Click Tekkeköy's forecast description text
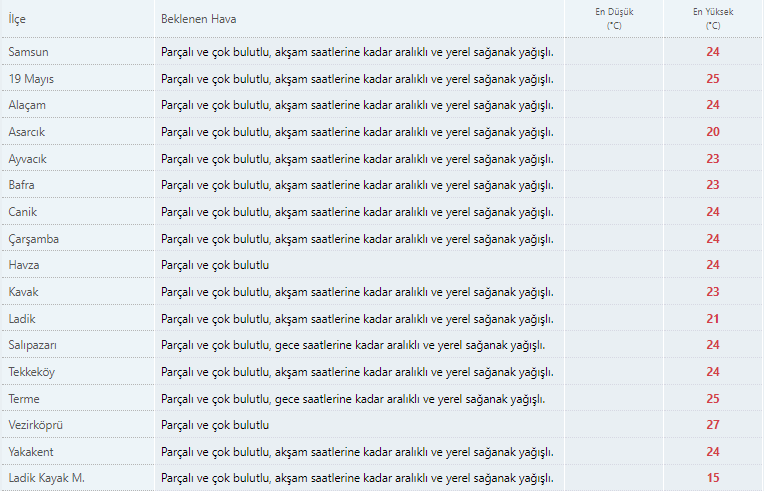The image size is (764, 491). click(358, 373)
